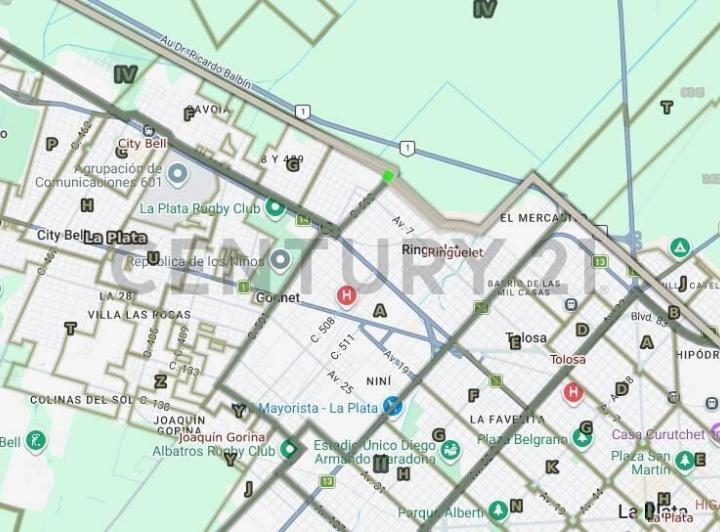Click the hospital marker beside Gonnet

[x=347, y=295]
